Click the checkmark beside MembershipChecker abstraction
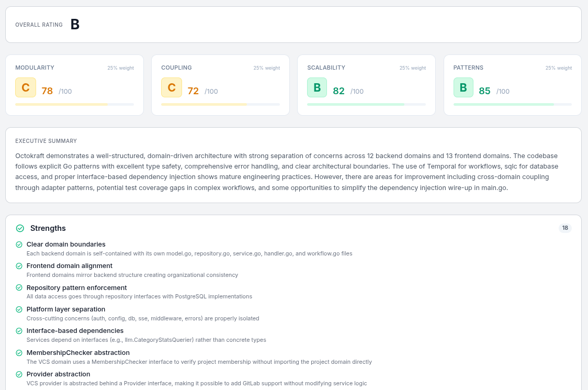Viewport: 588px width, 390px height. [x=19, y=353]
